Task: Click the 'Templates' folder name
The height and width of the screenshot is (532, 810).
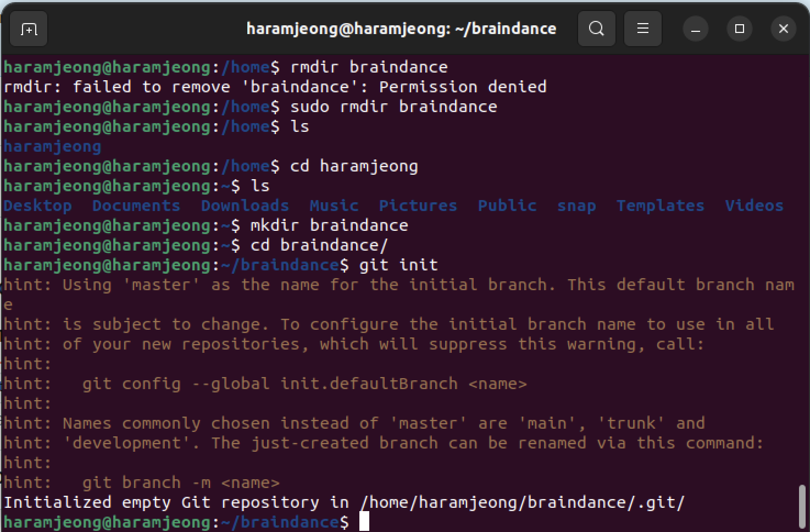Action: pos(660,206)
